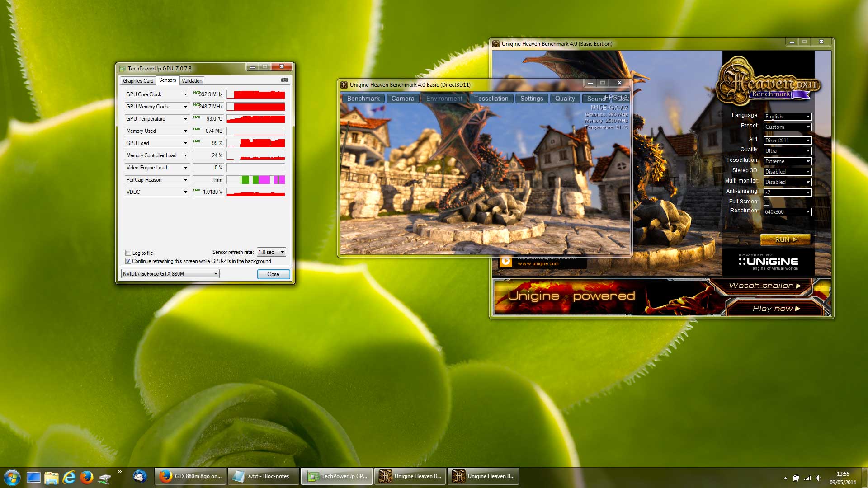Click GPU Load red history graph

click(256, 143)
